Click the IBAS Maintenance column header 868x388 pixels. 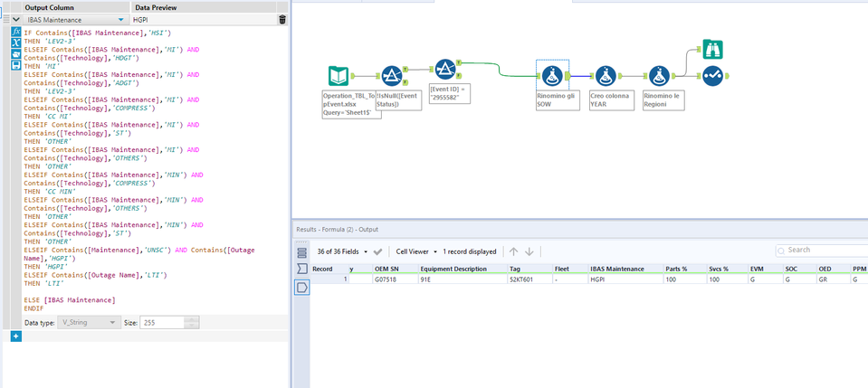coord(617,269)
